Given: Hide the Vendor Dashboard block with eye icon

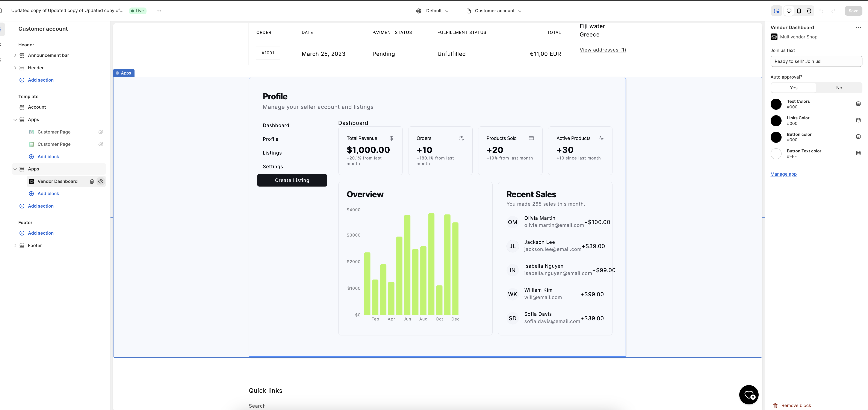Looking at the screenshot, I should click(101, 181).
